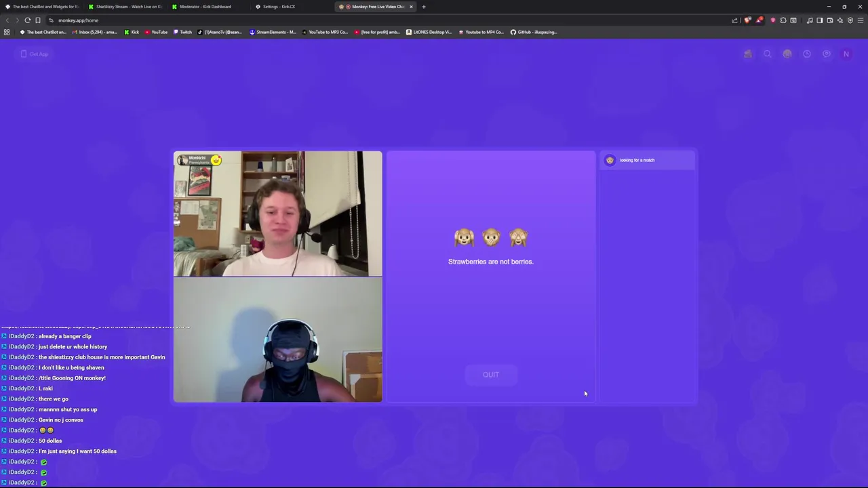
Task: Click the 'Strawberries are not berries.' text
Action: click(x=491, y=262)
